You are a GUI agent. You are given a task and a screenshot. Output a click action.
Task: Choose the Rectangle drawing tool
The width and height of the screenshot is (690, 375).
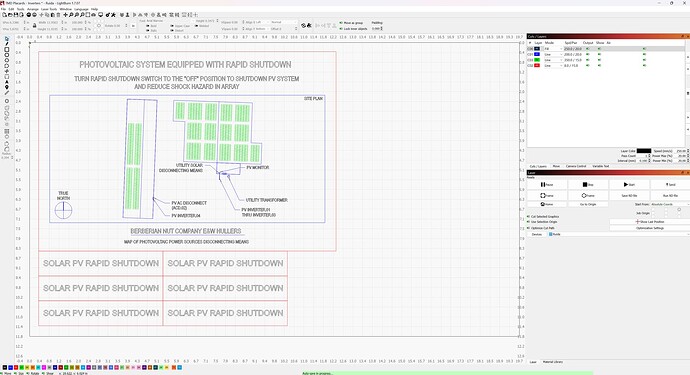click(x=7, y=50)
